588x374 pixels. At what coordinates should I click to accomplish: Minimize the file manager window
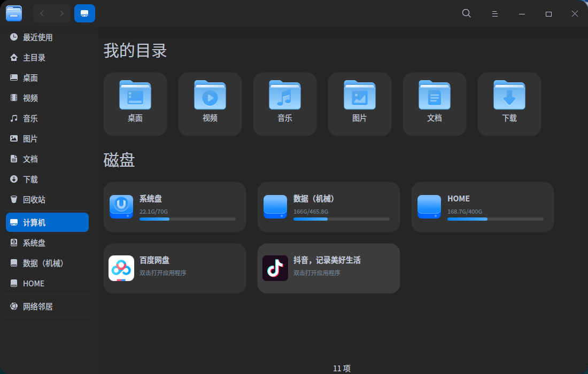(522, 14)
